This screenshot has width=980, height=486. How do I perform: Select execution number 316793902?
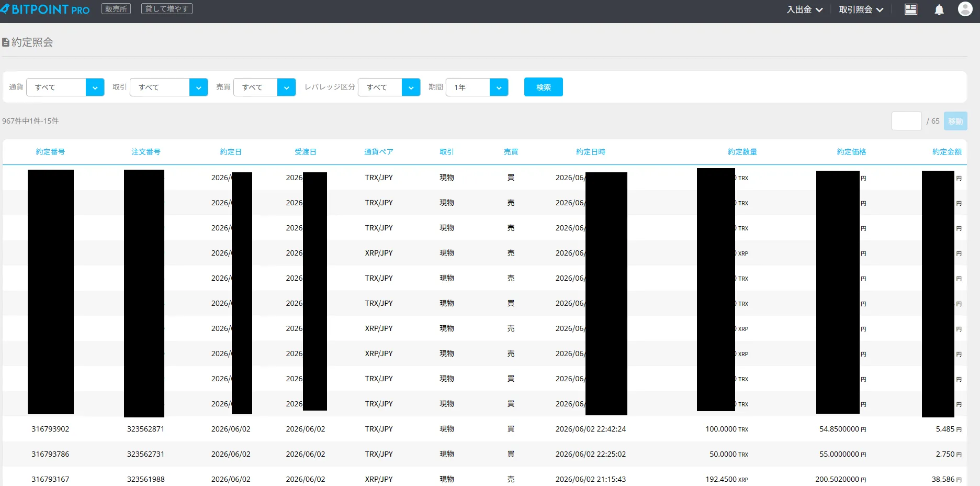(x=50, y=429)
